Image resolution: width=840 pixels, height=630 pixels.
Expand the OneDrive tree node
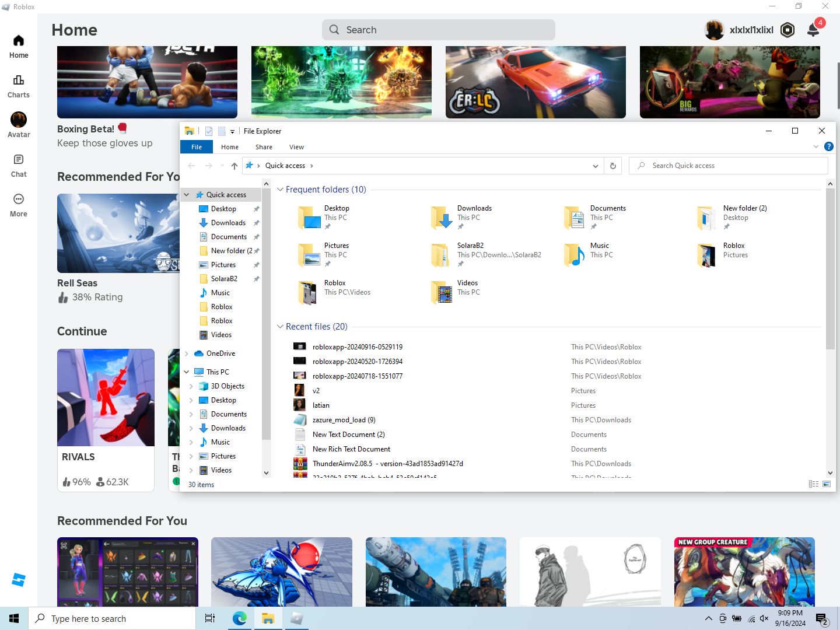coord(187,353)
